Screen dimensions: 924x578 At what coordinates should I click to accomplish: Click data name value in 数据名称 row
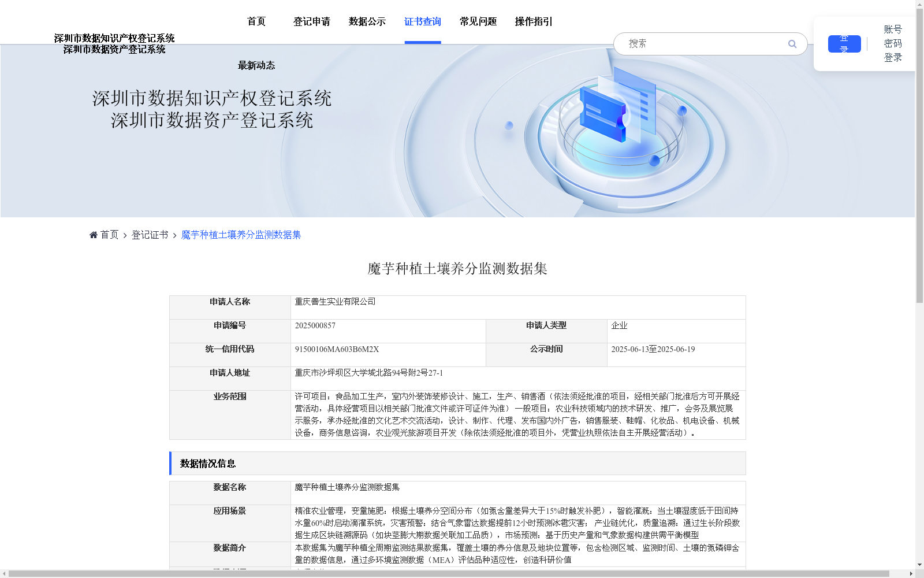point(347,487)
